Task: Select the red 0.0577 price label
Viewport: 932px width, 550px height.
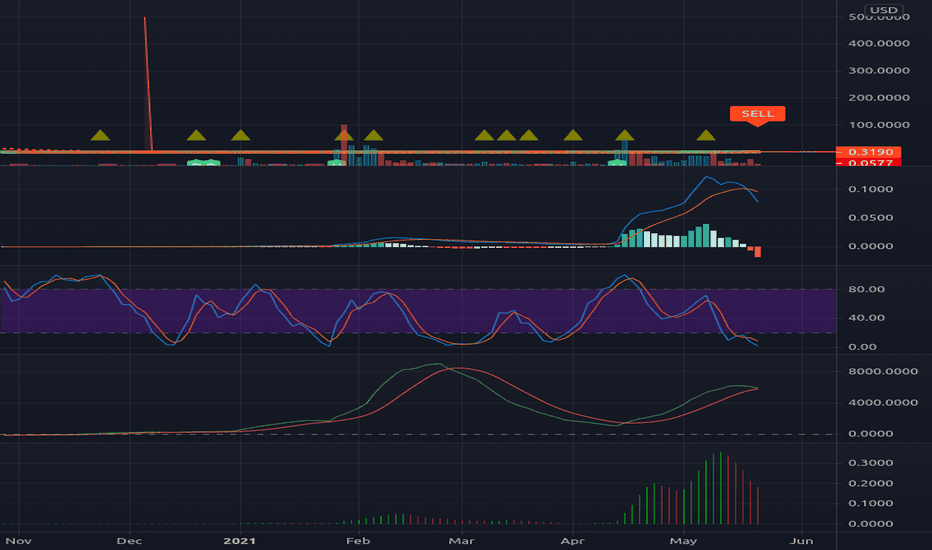Action: tap(868, 162)
